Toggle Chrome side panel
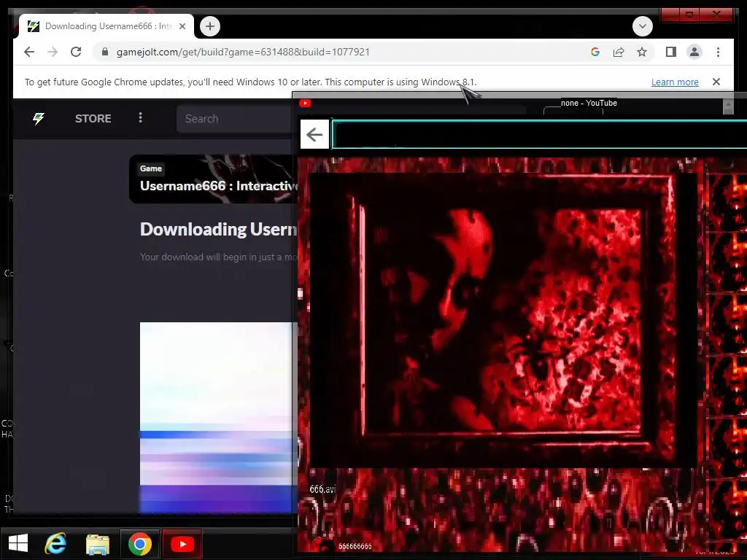The width and height of the screenshot is (747, 560). 671,52
